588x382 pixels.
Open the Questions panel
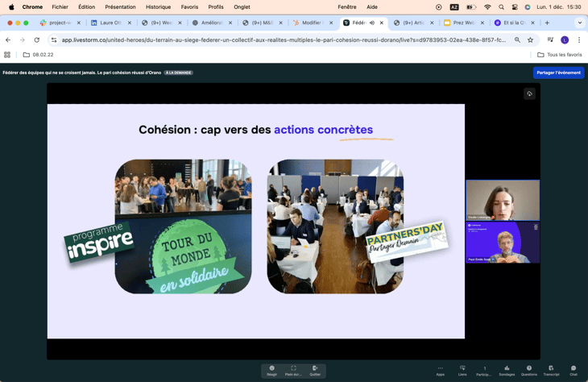pyautogui.click(x=529, y=370)
